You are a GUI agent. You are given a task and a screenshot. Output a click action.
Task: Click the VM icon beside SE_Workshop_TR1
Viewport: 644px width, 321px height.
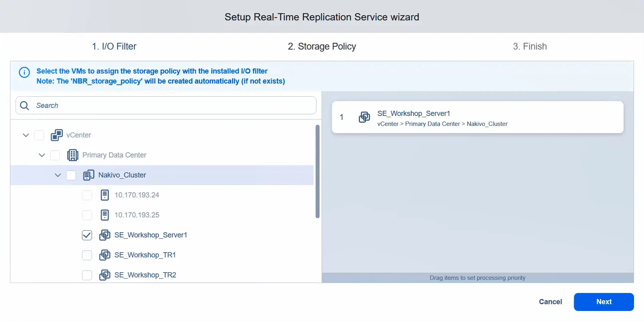click(105, 255)
